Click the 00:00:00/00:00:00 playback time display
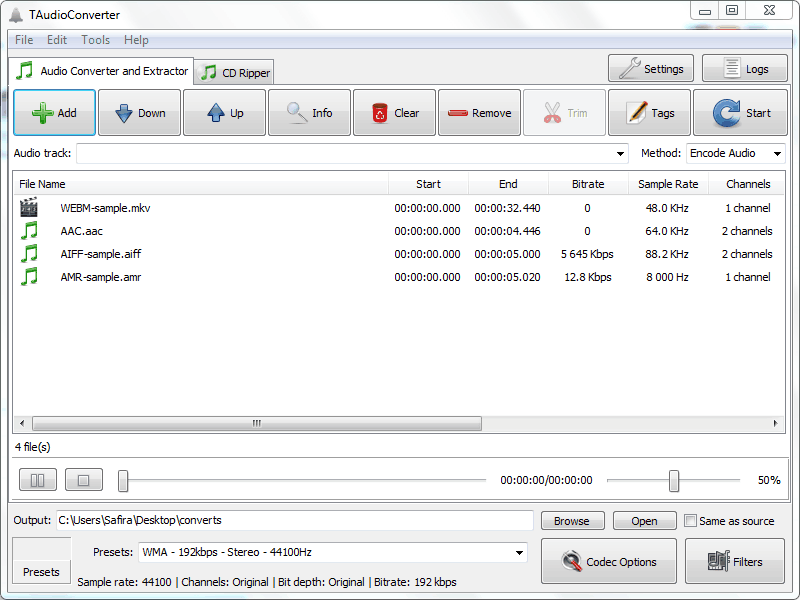The height and width of the screenshot is (600, 800). click(x=546, y=480)
